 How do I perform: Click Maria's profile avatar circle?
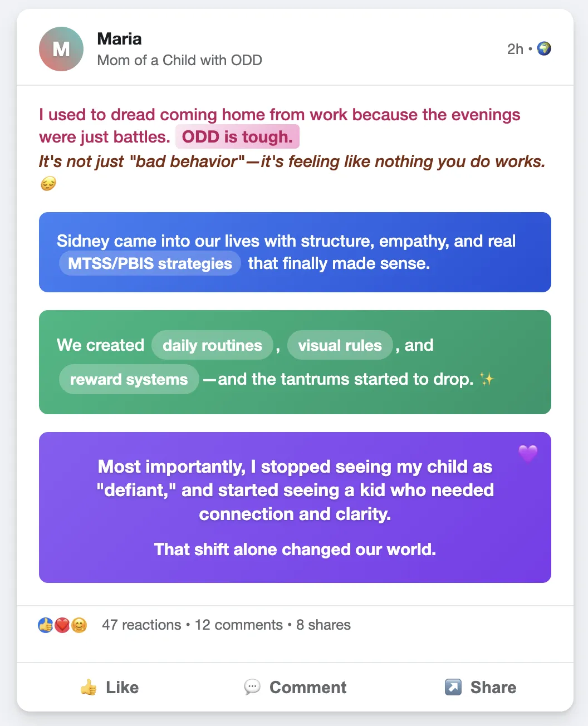[x=61, y=49]
